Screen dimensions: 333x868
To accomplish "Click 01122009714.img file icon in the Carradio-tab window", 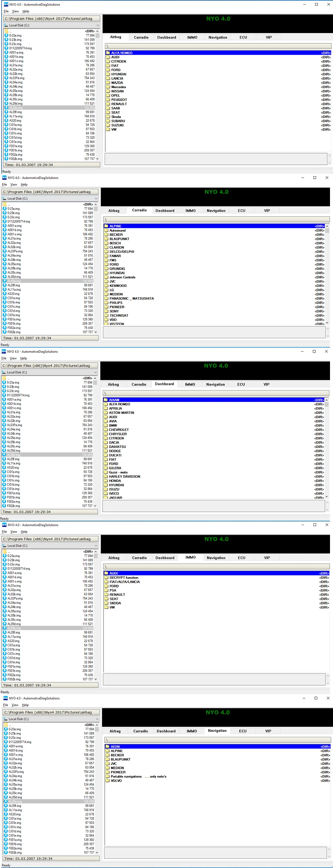I will [x=5, y=222].
